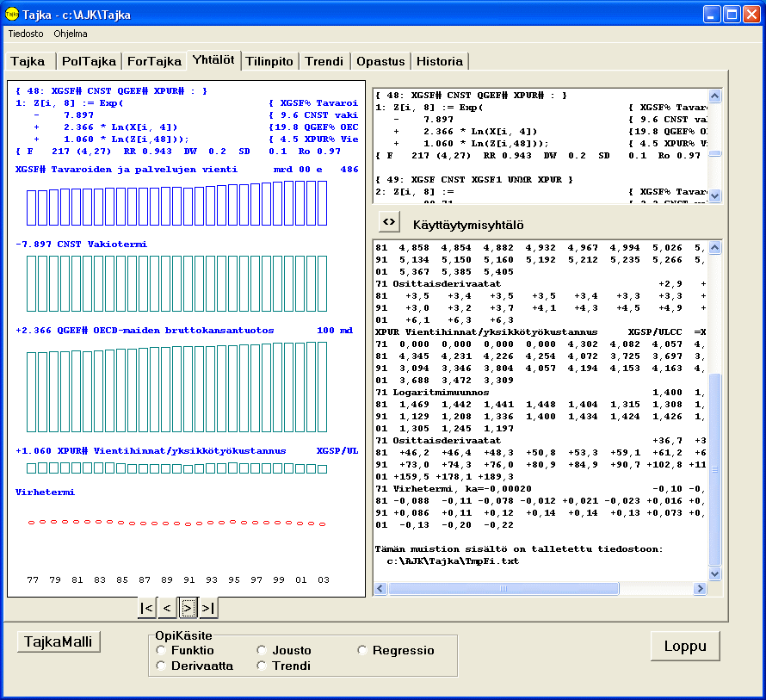Click the Tajka title bar application icon

click(11, 14)
